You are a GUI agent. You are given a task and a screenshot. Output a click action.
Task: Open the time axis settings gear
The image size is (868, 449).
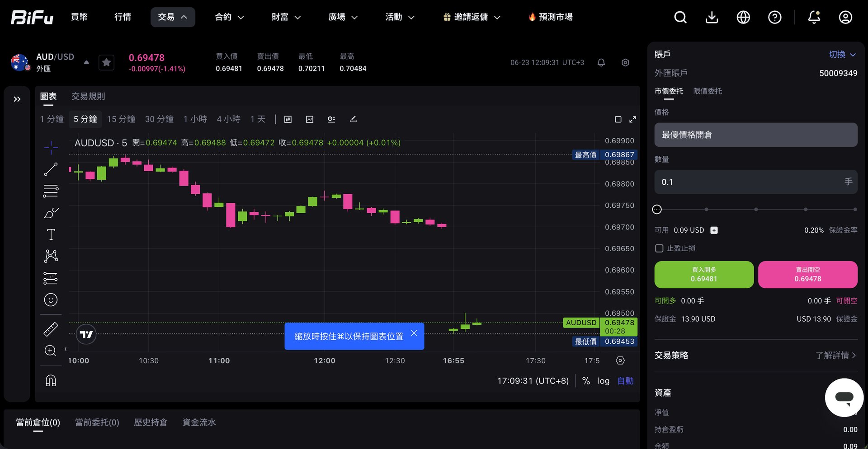(x=620, y=360)
